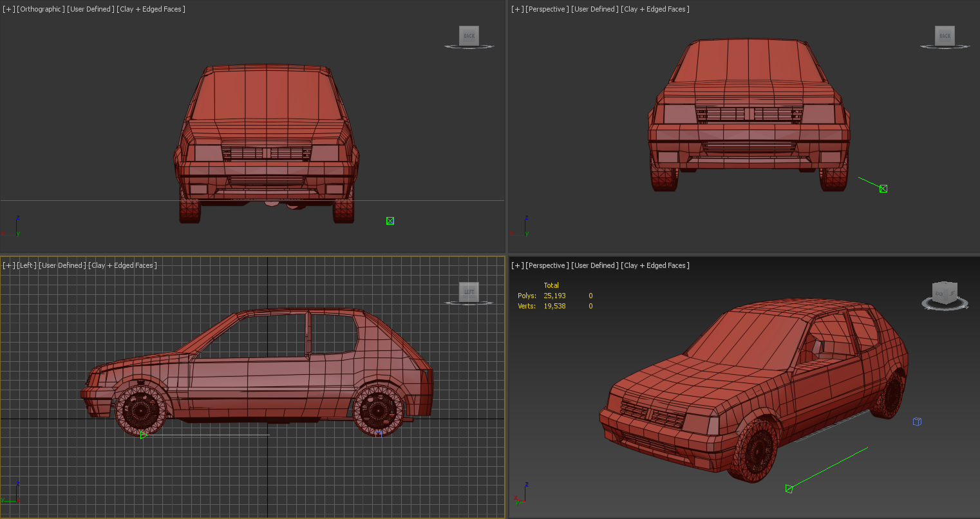The image size is (980, 519).
Task: Open Clay + Edged Faces menu in the Left viewport
Action: (123, 265)
